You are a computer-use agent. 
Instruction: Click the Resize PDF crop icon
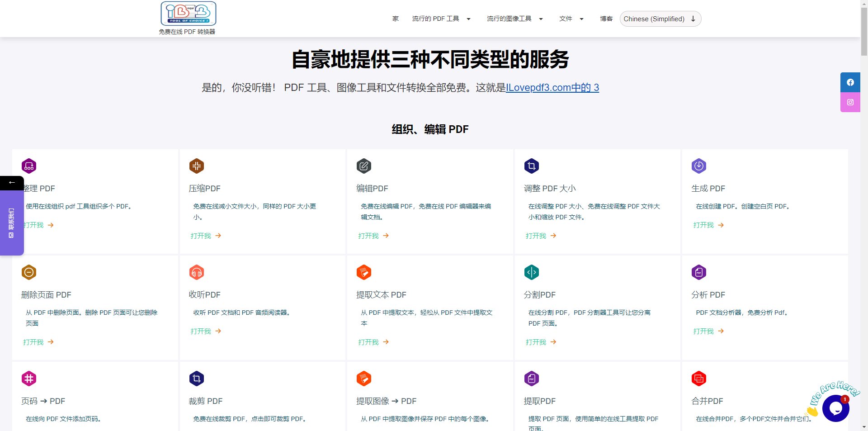531,166
